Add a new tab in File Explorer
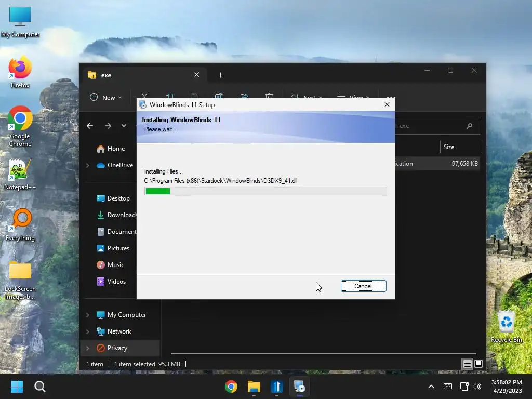Image resolution: width=532 pixels, height=399 pixels. (220, 75)
